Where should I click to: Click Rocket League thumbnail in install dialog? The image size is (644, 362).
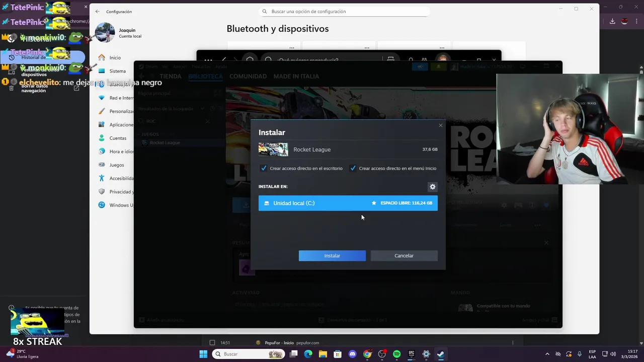273,149
